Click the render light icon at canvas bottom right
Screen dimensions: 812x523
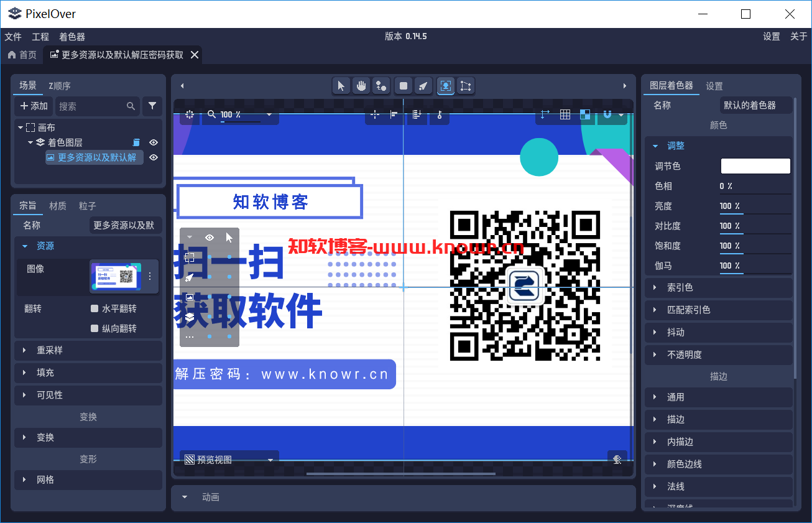pos(617,460)
